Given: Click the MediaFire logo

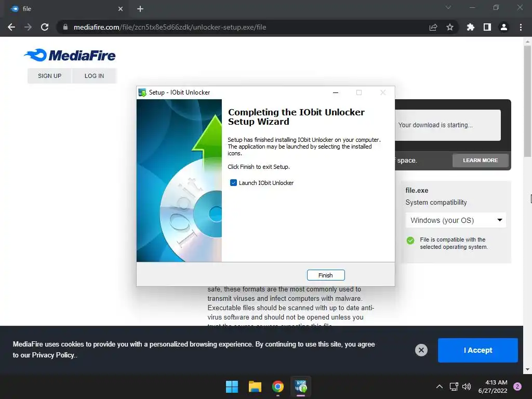Looking at the screenshot, I should pyautogui.click(x=70, y=55).
